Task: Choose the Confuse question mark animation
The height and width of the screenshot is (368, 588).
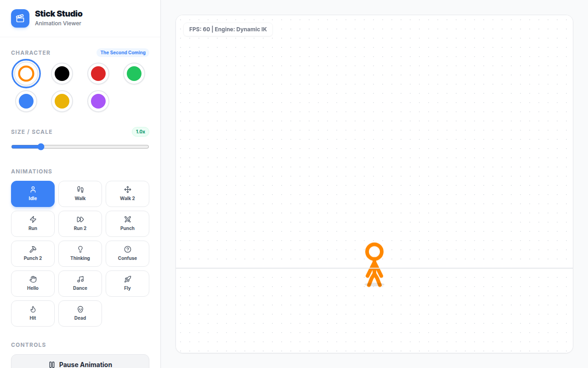Action: coord(127,253)
